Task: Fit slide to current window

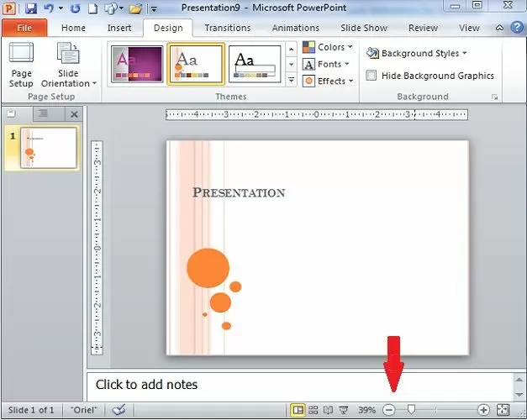Action: point(503,410)
